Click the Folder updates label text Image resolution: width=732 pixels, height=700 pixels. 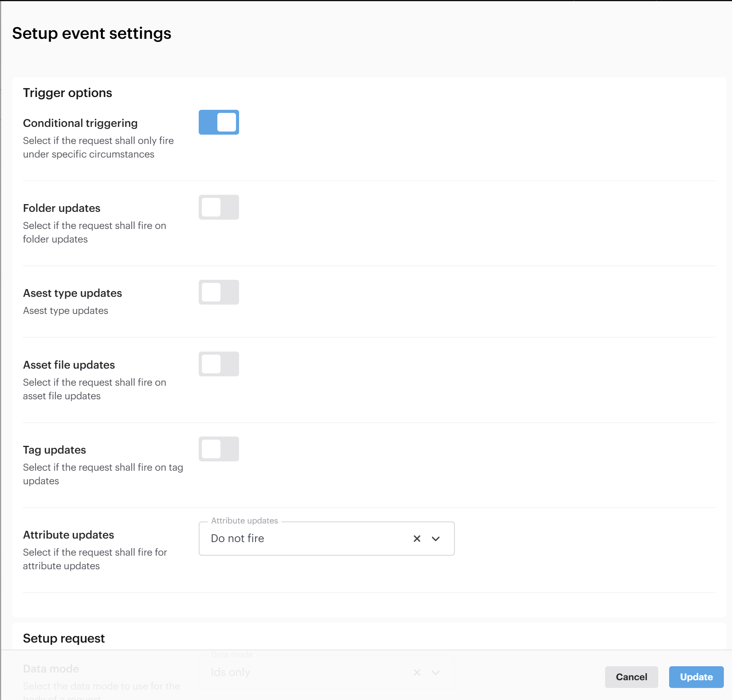point(62,208)
